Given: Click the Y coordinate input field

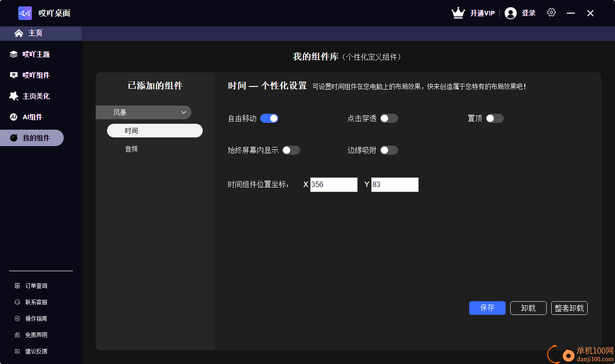Looking at the screenshot, I should [x=395, y=185].
